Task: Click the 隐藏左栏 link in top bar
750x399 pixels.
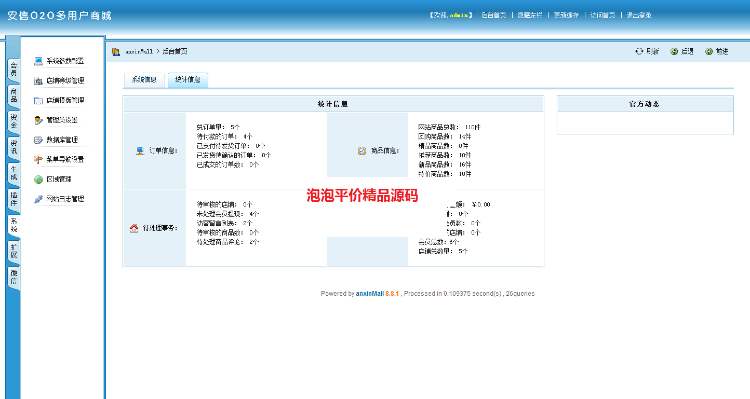Action: tap(530, 15)
